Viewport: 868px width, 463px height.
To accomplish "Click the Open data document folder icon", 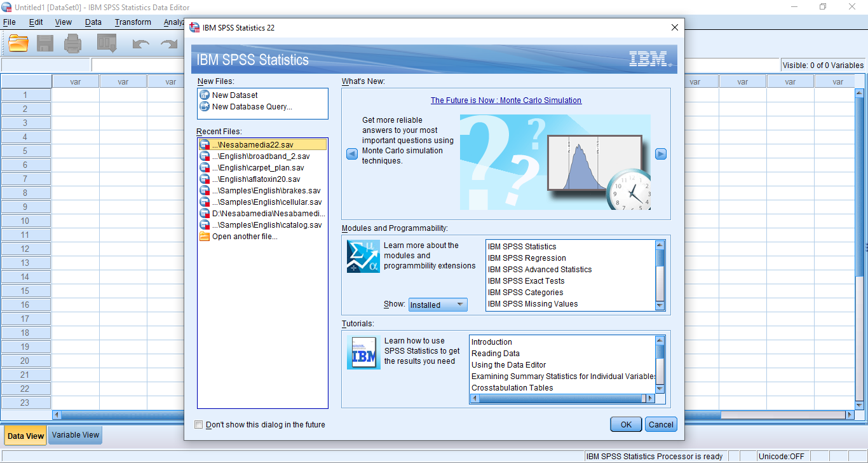I will point(18,43).
